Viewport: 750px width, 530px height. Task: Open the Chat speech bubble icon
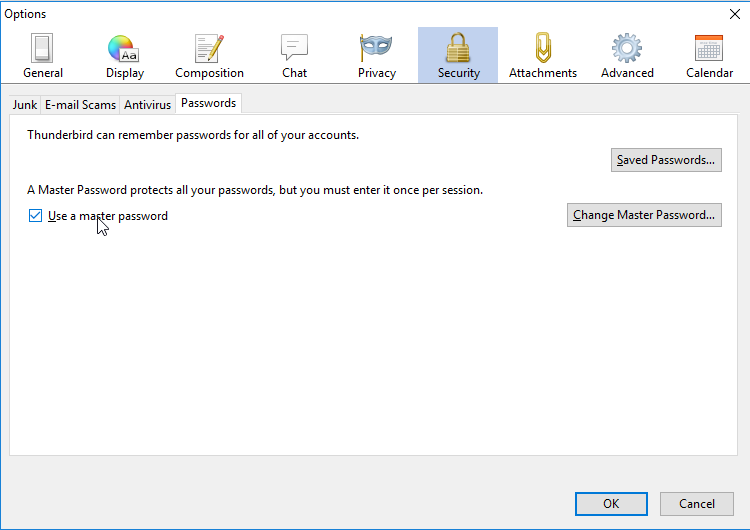(294, 48)
